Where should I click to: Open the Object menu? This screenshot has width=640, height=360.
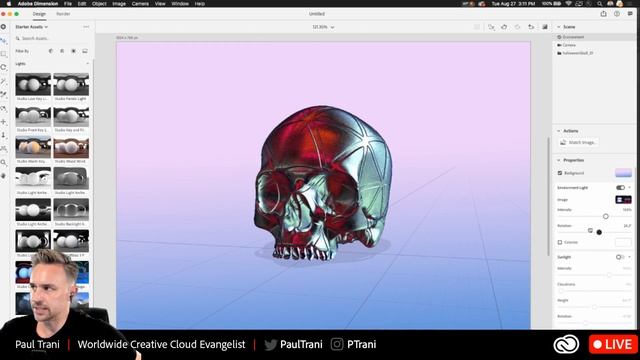point(99,4)
